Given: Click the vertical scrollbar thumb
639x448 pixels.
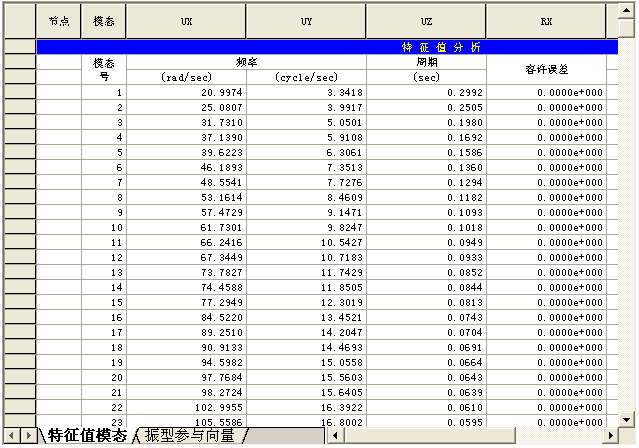Looking at the screenshot, I should pyautogui.click(x=626, y=28).
